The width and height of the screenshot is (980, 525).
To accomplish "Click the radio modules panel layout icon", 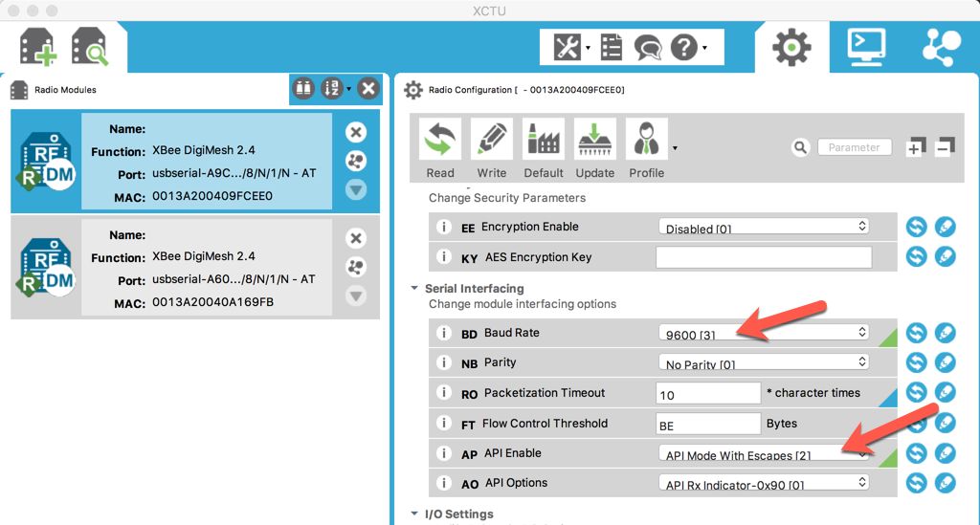I will coord(303,89).
